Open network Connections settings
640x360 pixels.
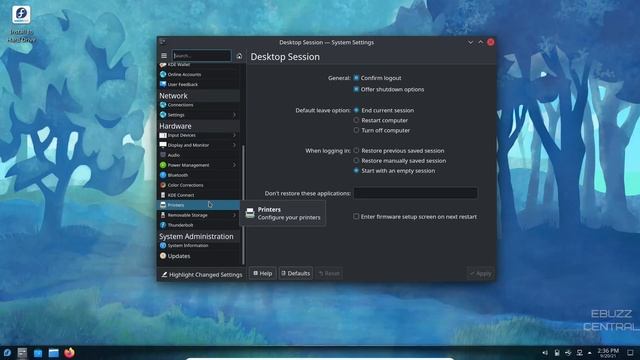coord(199,105)
